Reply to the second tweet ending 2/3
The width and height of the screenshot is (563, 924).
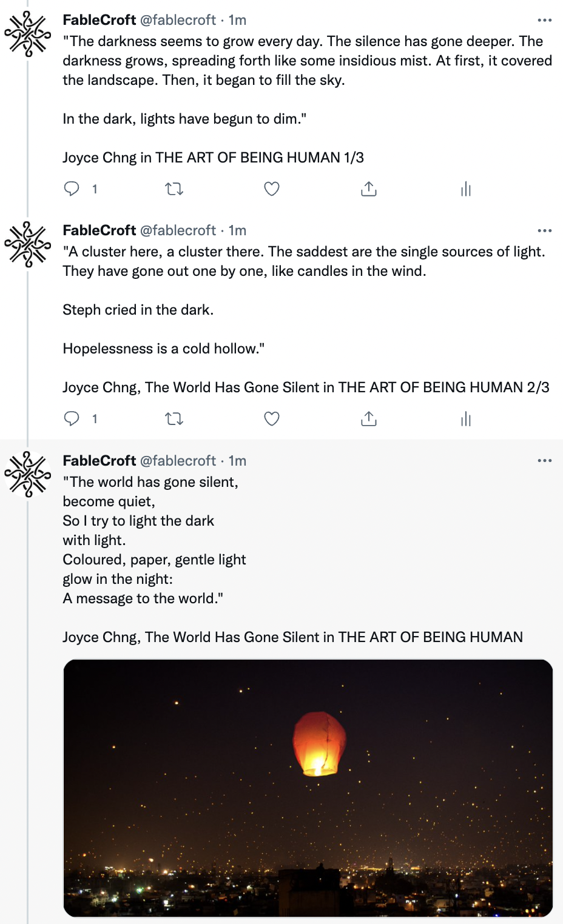click(x=72, y=419)
